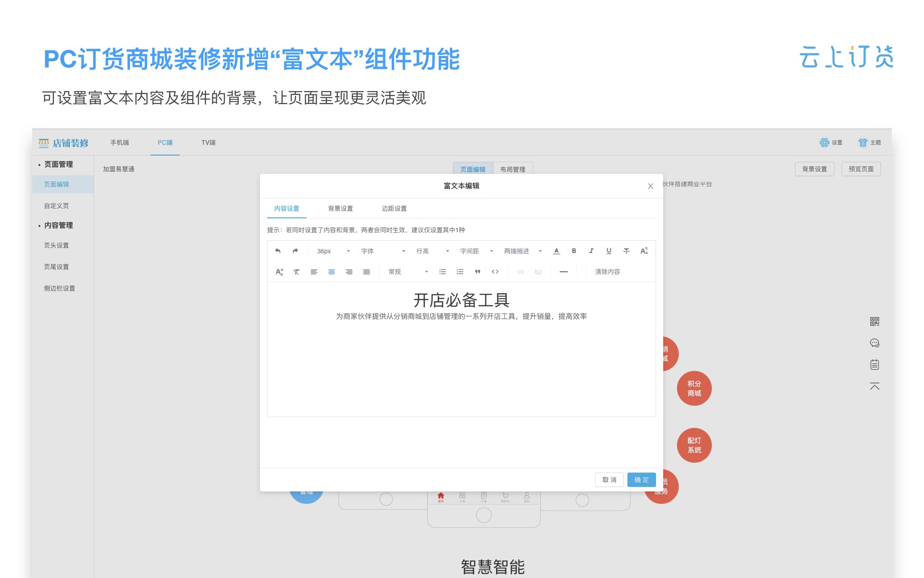The width and height of the screenshot is (924, 578).
Task: Align text to the right
Action: (349, 272)
